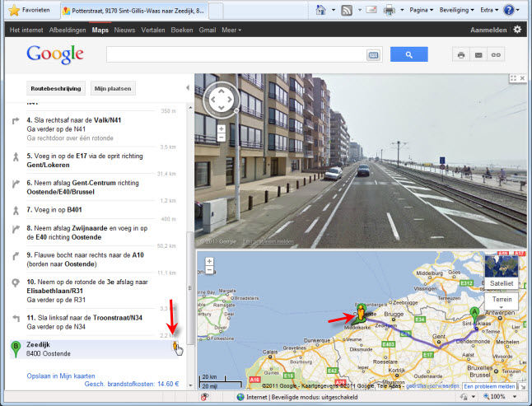Zoom out on the map
532x406 pixels.
point(209,270)
